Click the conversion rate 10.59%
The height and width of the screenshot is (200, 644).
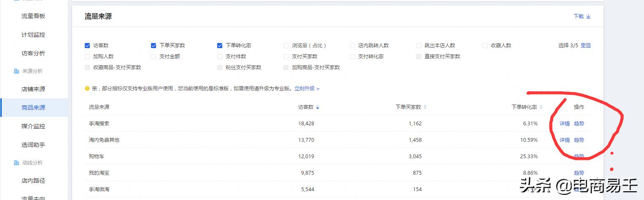click(529, 140)
